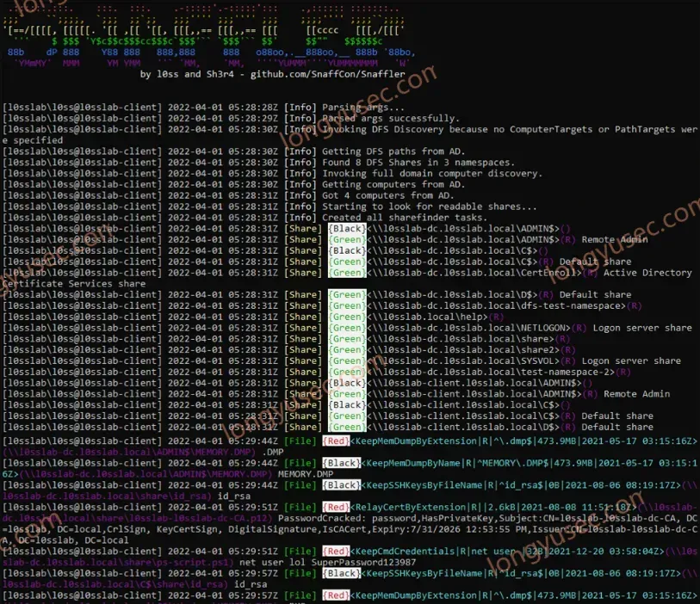The height and width of the screenshot is (604, 700).
Task: Click the Black tag on l0sslab-dc ADMIN$ row
Action: (347, 229)
